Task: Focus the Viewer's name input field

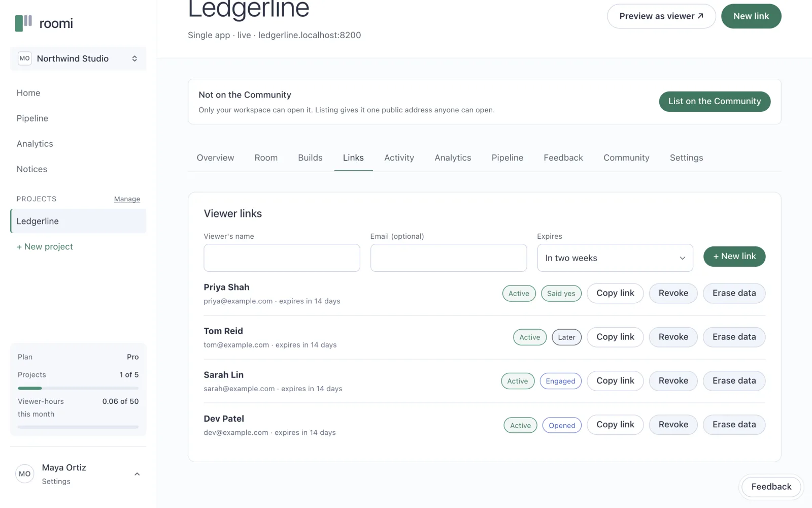Action: [x=282, y=258]
